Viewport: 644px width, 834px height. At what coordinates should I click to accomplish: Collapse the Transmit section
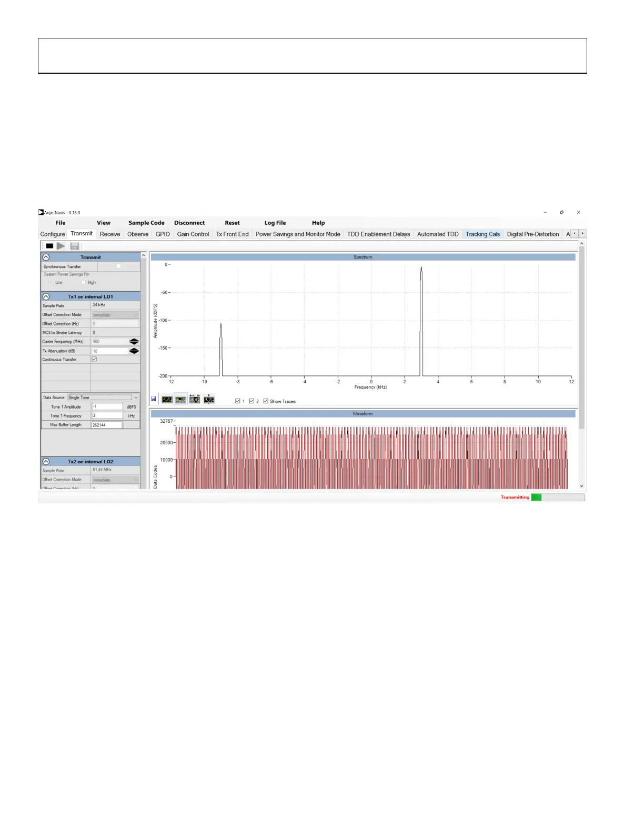[x=46, y=257]
